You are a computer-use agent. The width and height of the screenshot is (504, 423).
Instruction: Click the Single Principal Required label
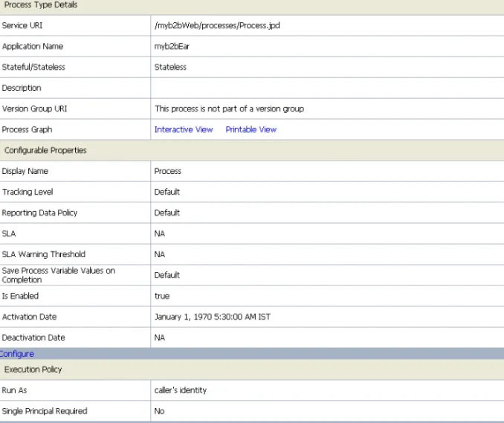tap(45, 411)
